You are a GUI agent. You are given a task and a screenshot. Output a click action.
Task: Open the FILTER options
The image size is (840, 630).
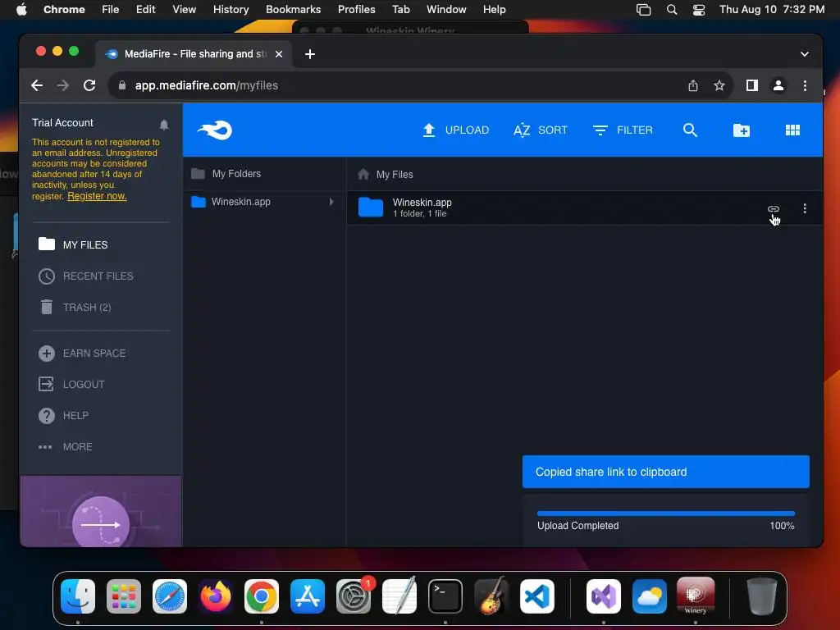coord(623,130)
